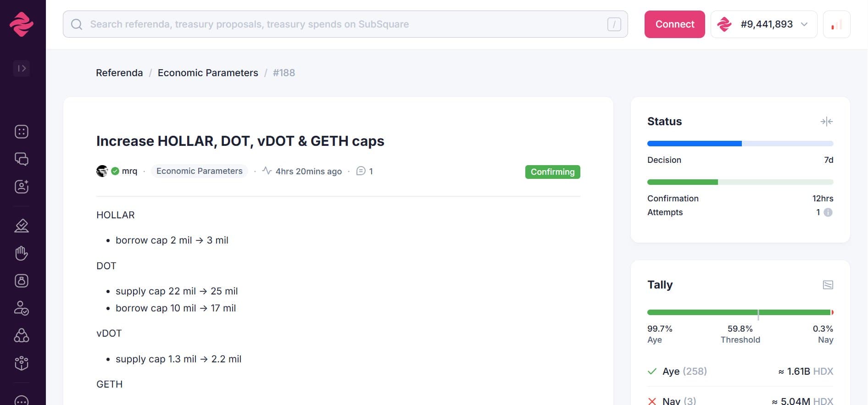Click the Economic Parameters track tag
The image size is (868, 405).
point(199,171)
